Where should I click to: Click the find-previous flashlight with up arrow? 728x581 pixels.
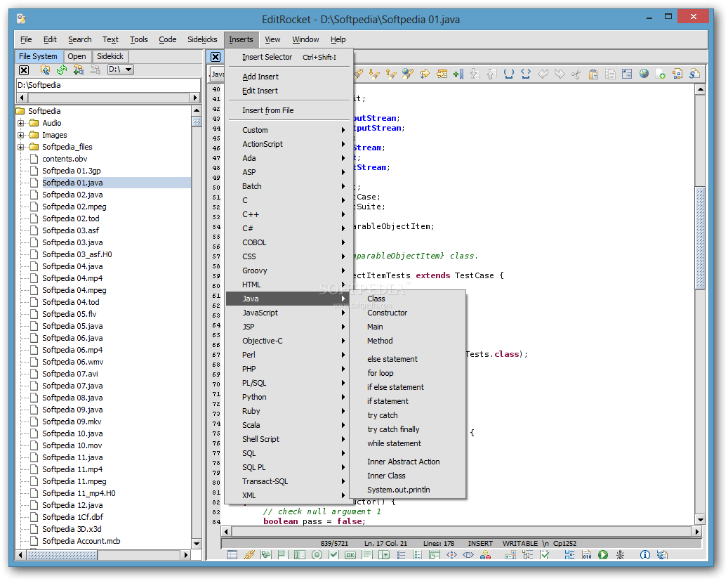(391, 74)
